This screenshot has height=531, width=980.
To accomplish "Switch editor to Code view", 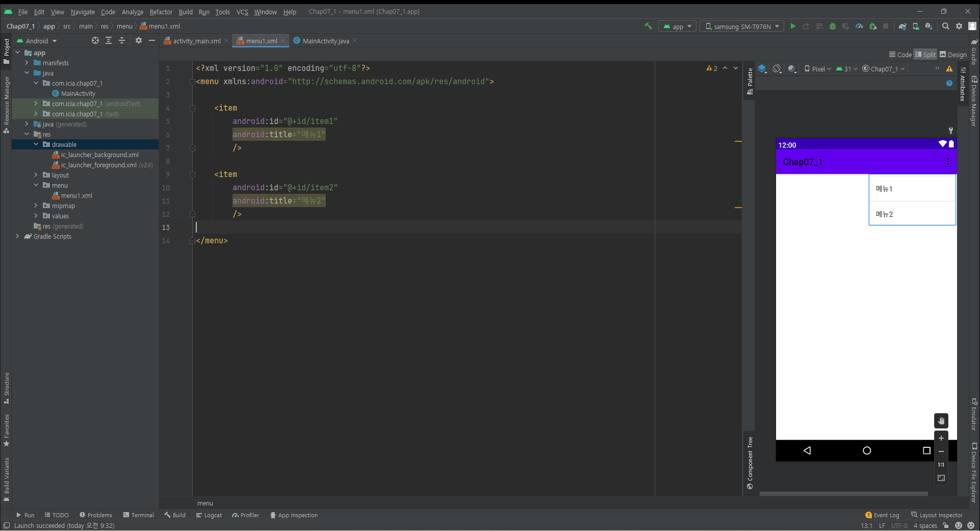I will pyautogui.click(x=900, y=55).
